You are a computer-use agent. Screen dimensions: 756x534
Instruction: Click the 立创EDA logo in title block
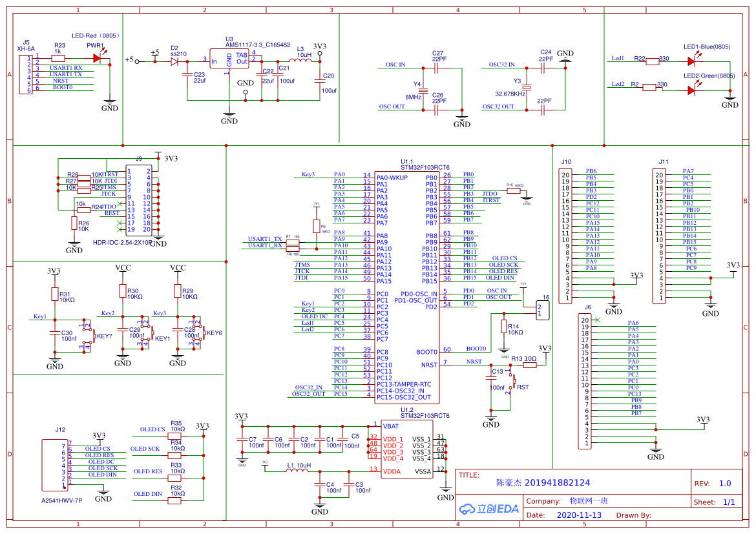(491, 509)
